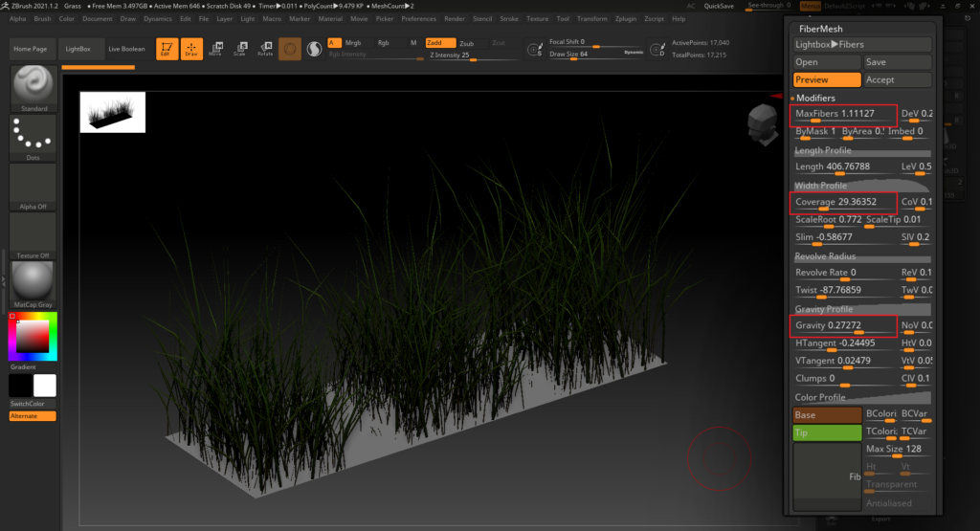
Task: Open the Preferences menu
Action: (418, 18)
